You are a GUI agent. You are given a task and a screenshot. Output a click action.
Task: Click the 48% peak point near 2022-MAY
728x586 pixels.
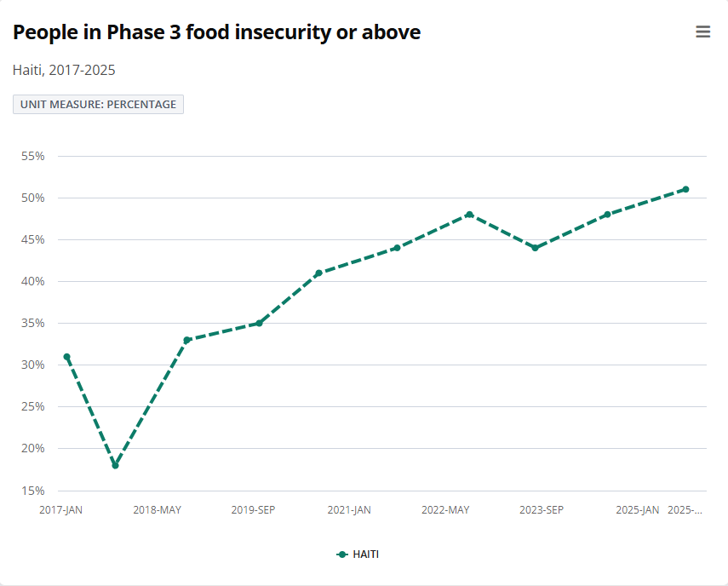(x=469, y=215)
